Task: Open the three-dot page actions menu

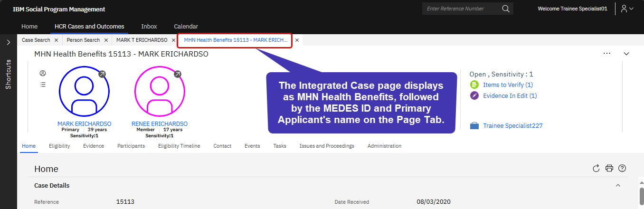Action: 607,54
